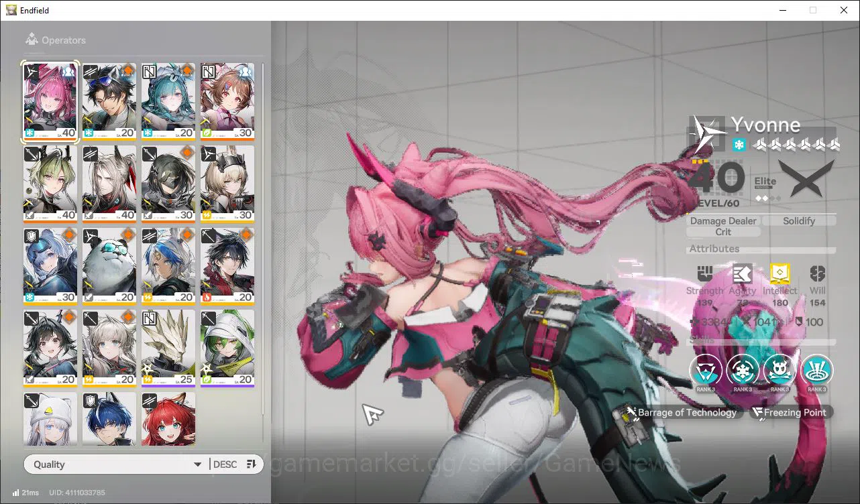Select the long grey-haired wolf-eared operator card
Screen dimensions: 860x504
109,184
